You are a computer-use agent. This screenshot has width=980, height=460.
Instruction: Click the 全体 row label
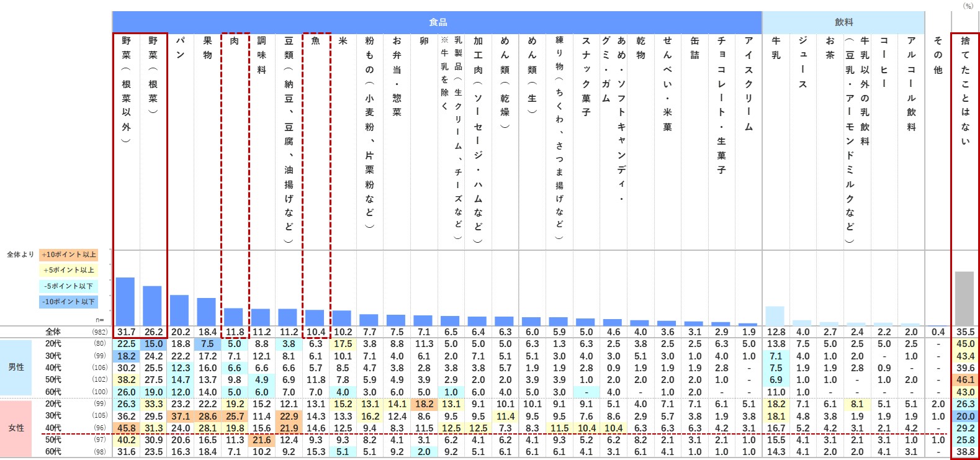pyautogui.click(x=53, y=332)
